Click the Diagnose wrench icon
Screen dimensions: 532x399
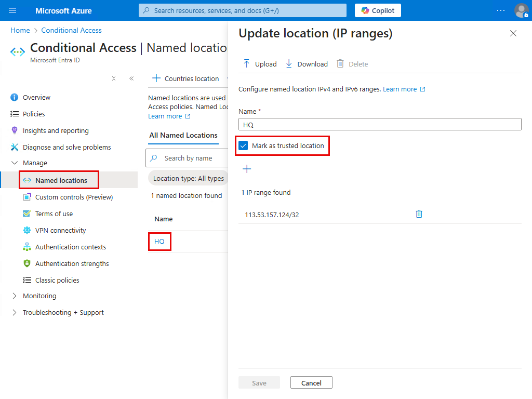(x=14, y=147)
